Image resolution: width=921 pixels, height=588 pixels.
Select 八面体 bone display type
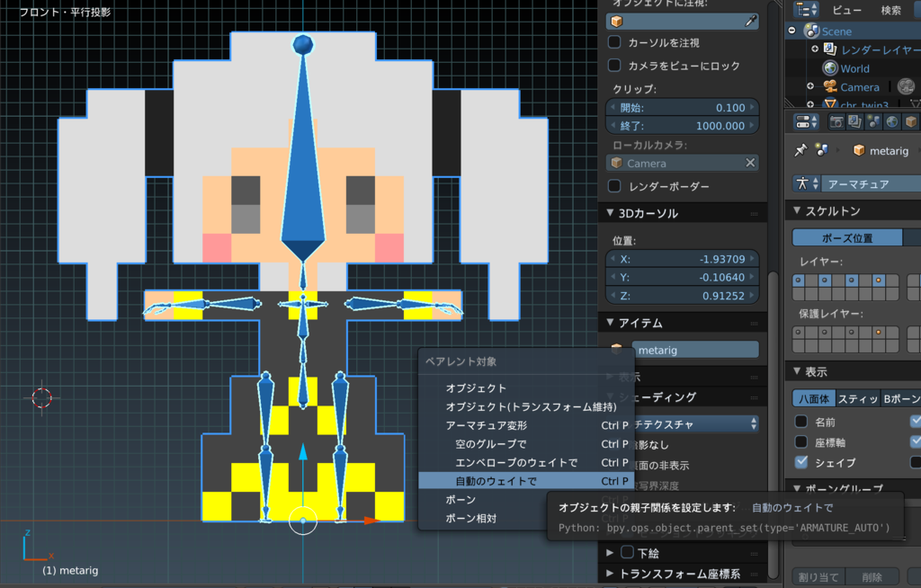point(814,399)
